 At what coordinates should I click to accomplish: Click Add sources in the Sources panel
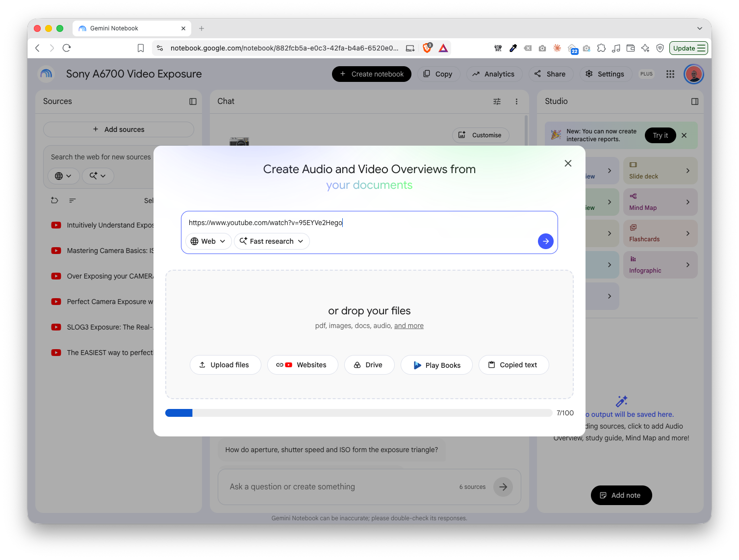click(119, 129)
